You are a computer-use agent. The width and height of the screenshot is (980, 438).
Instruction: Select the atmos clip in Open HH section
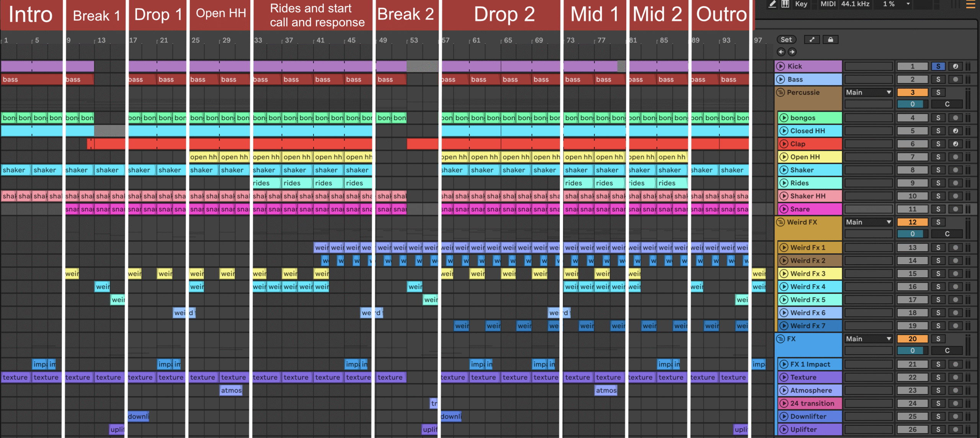point(231,391)
